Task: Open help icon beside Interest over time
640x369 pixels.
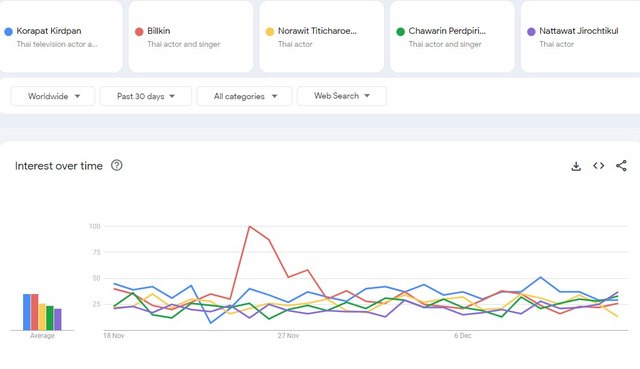Action: (117, 165)
